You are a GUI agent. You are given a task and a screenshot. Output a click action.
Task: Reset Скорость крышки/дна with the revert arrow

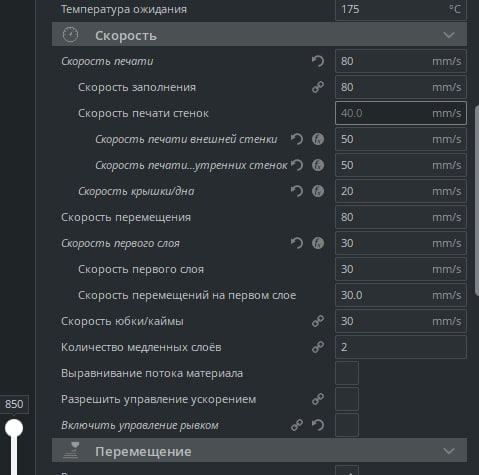click(x=297, y=191)
